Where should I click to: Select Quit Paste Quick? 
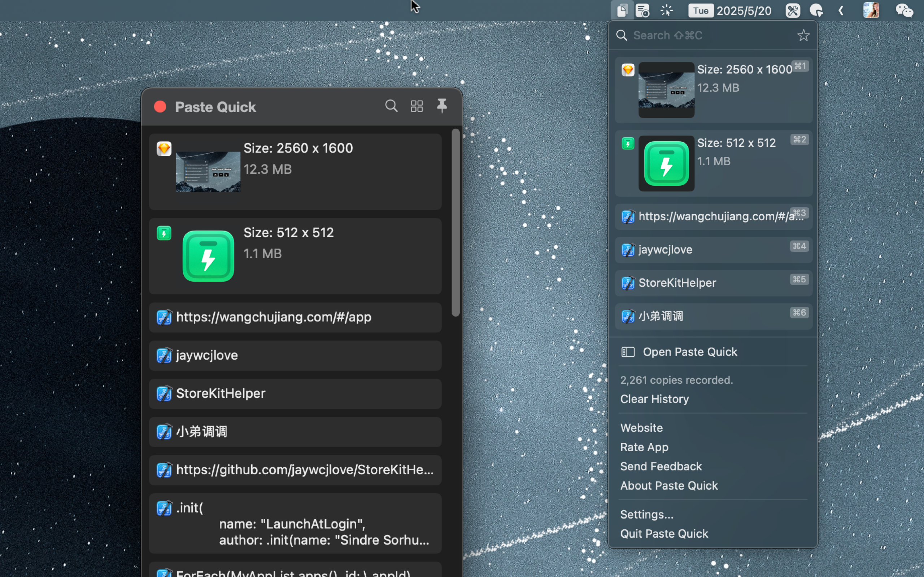[664, 533]
